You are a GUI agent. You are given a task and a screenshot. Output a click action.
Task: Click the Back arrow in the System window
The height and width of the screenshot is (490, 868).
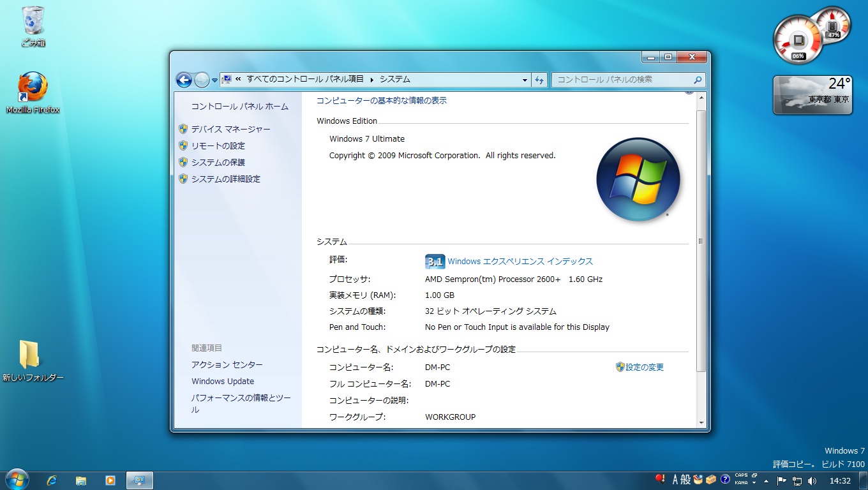184,80
